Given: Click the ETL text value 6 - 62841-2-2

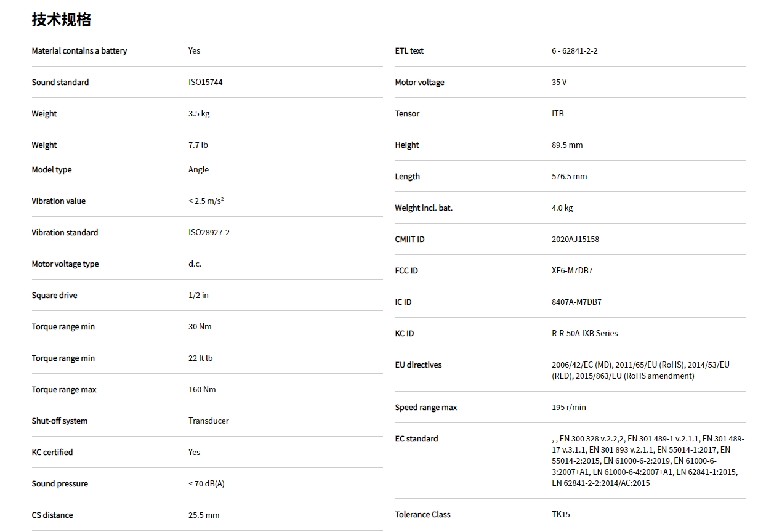Looking at the screenshot, I should pos(574,50).
